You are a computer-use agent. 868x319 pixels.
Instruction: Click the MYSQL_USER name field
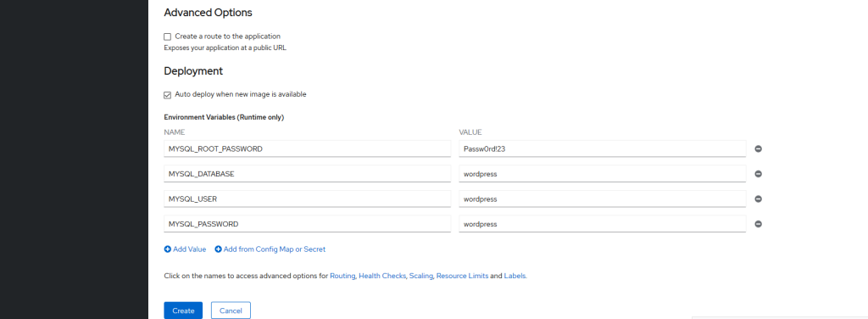(307, 199)
